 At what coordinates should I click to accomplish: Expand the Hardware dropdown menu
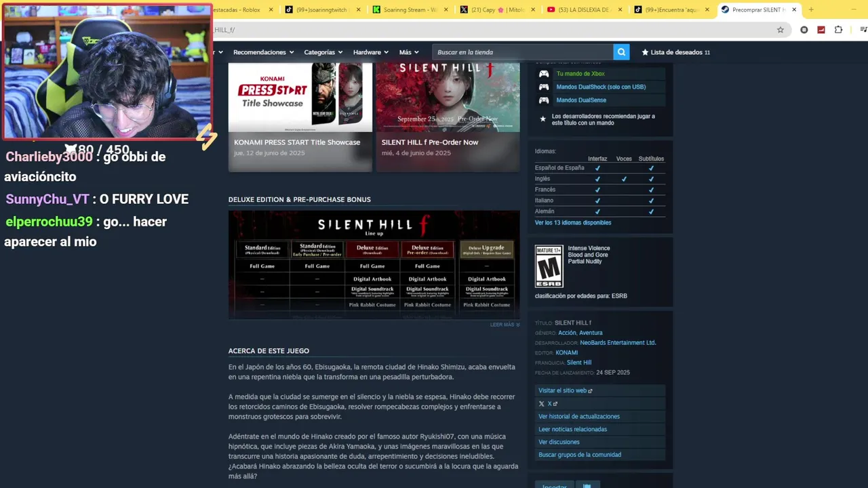pos(370,52)
